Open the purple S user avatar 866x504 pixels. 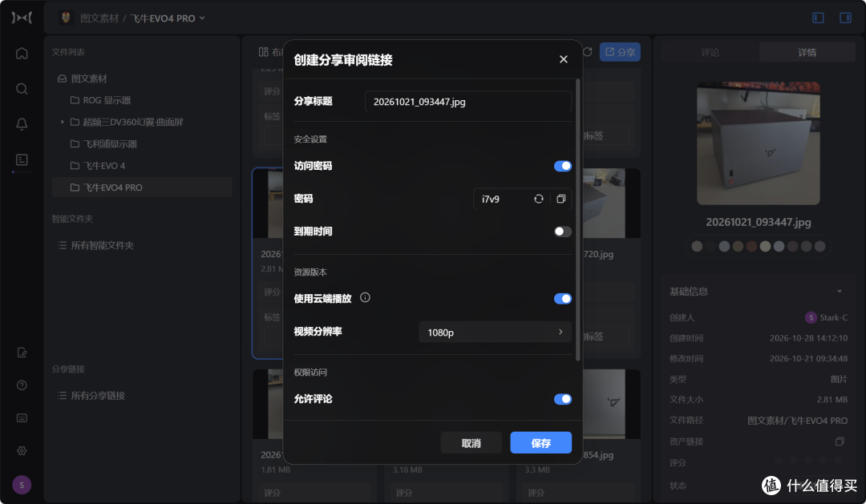pyautogui.click(x=22, y=486)
